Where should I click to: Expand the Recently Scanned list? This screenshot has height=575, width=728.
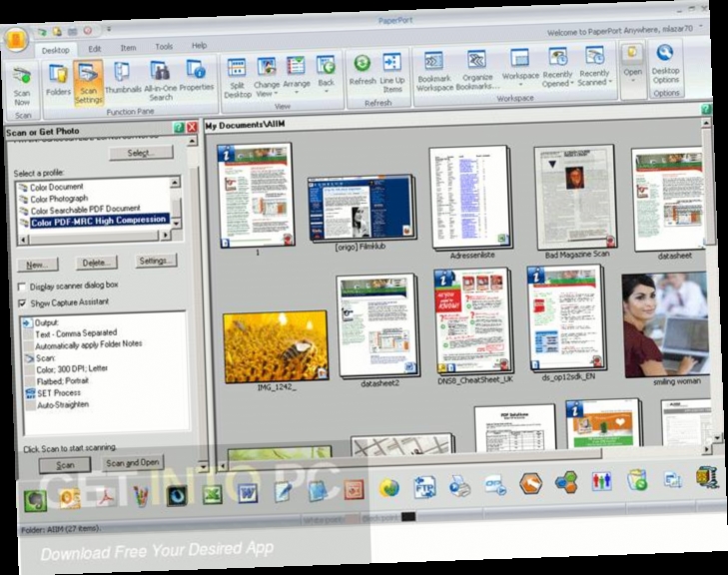click(x=594, y=65)
